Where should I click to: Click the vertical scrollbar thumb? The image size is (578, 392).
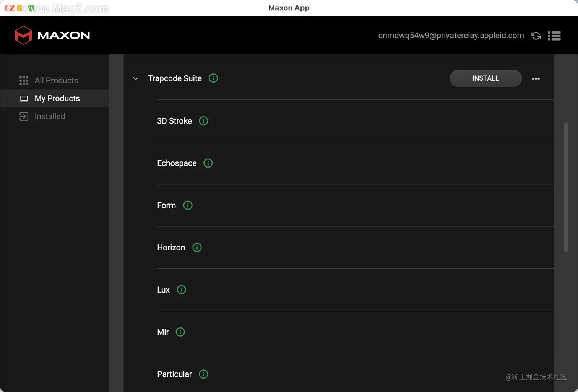click(x=566, y=187)
